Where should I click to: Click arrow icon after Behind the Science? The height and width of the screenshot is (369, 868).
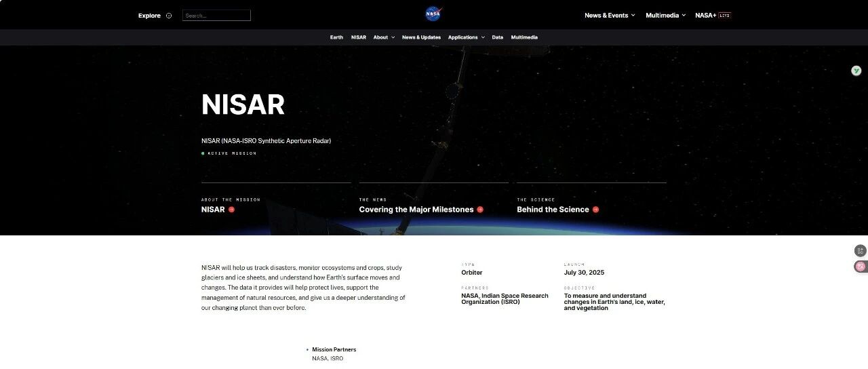click(x=595, y=210)
